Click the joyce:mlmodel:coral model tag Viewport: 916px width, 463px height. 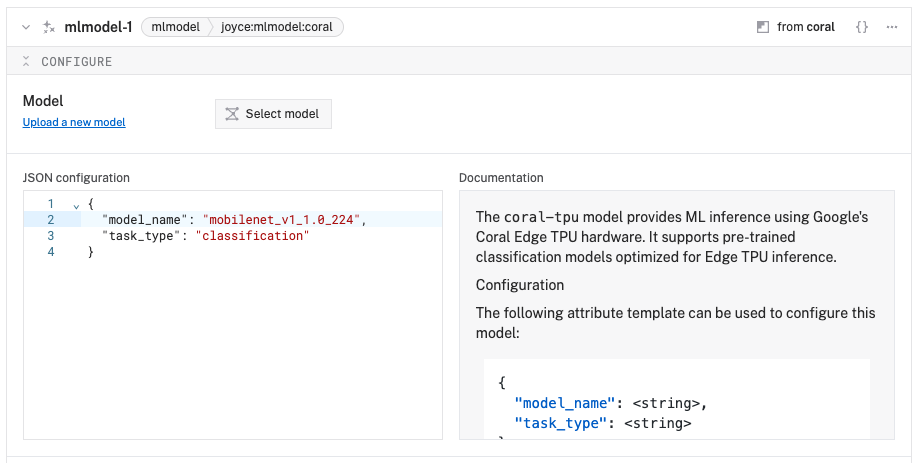(276, 27)
